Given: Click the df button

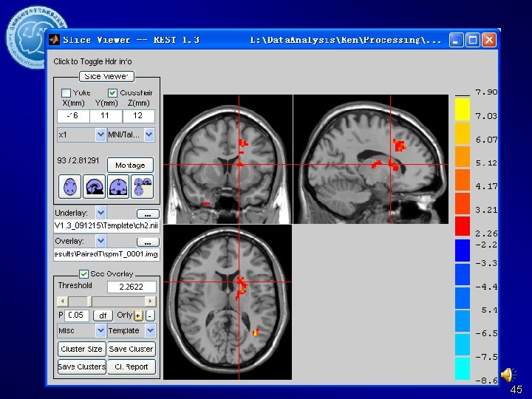Looking at the screenshot, I should tap(103, 316).
